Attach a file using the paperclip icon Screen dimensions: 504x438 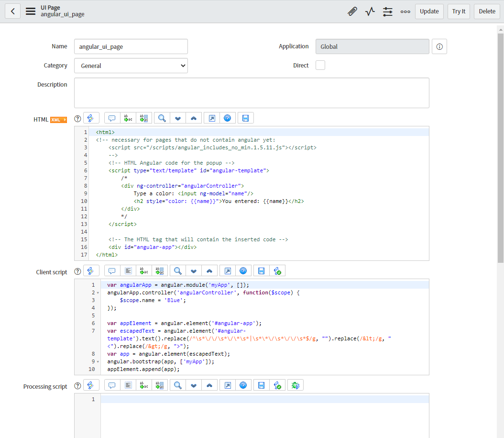click(352, 11)
